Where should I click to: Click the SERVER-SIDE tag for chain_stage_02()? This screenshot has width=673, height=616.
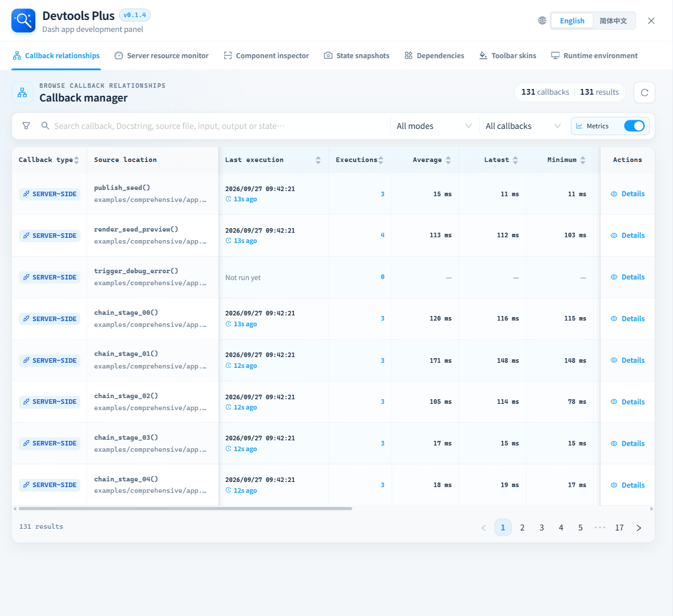(50, 402)
